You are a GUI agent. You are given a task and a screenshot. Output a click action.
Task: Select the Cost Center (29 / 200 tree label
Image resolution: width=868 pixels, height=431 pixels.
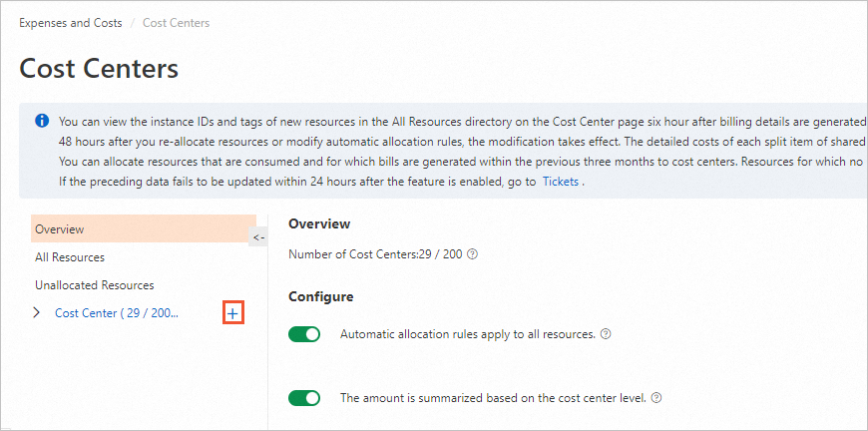tap(117, 313)
